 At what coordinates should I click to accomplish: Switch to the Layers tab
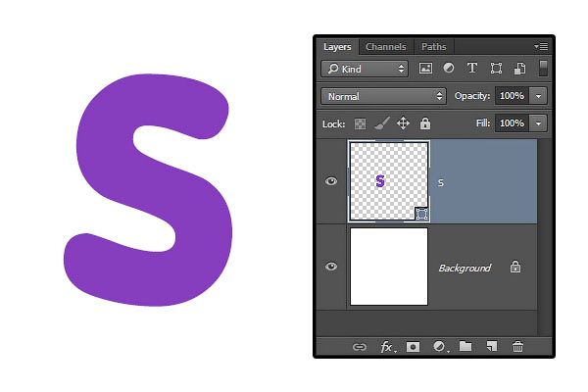point(337,47)
